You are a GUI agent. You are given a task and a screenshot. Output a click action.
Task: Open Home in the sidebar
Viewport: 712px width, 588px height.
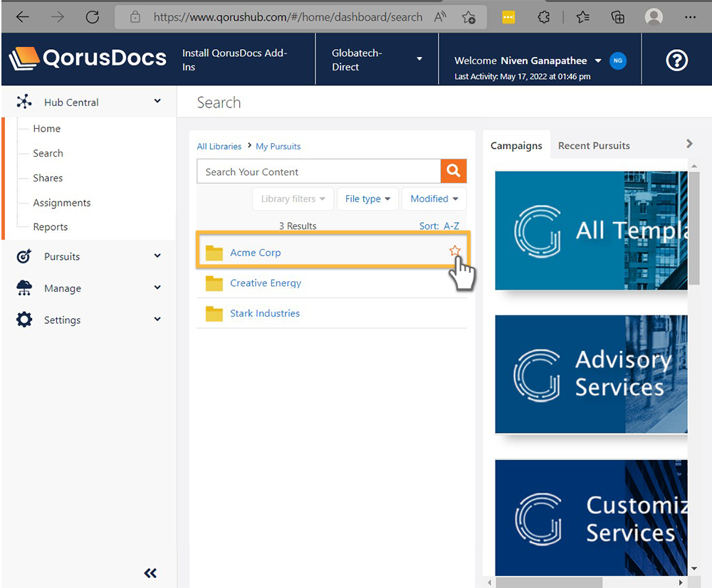(x=47, y=129)
